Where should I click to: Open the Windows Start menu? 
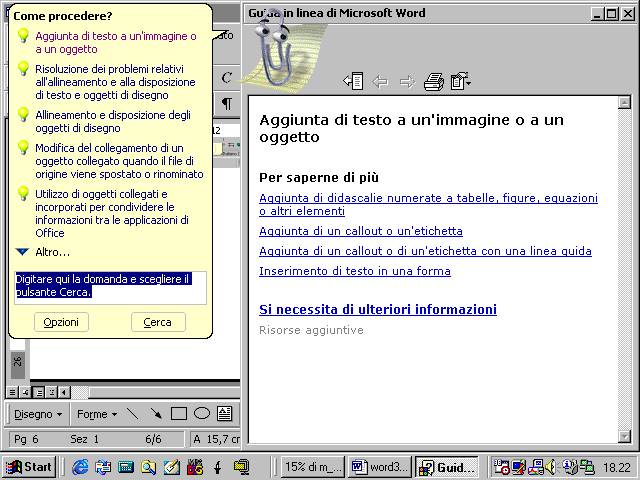pos(29,467)
